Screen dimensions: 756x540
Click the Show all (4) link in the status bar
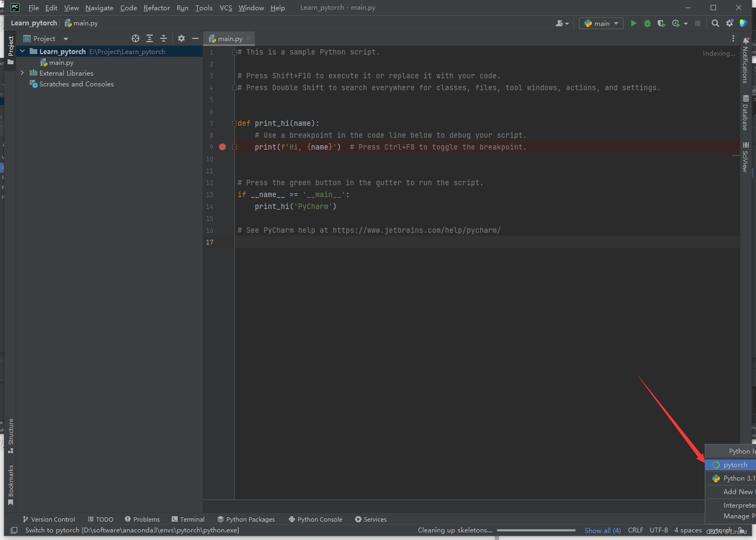point(602,530)
